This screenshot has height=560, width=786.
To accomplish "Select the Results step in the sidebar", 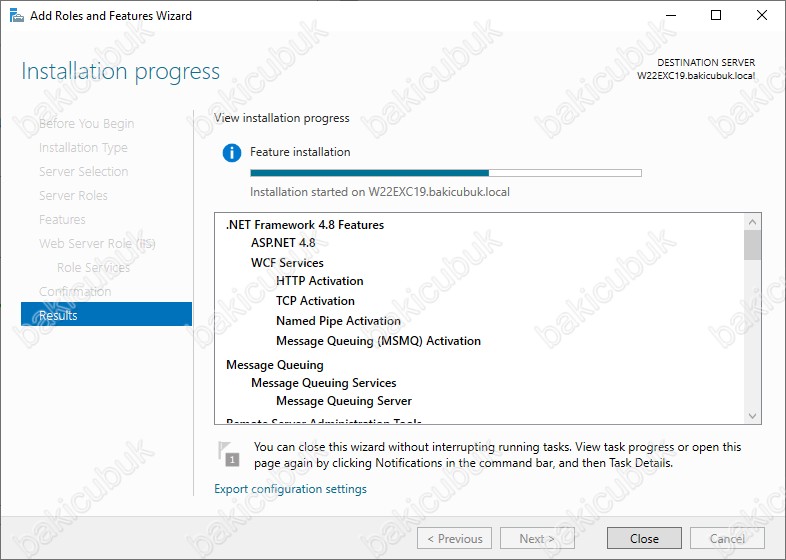I will 106,315.
